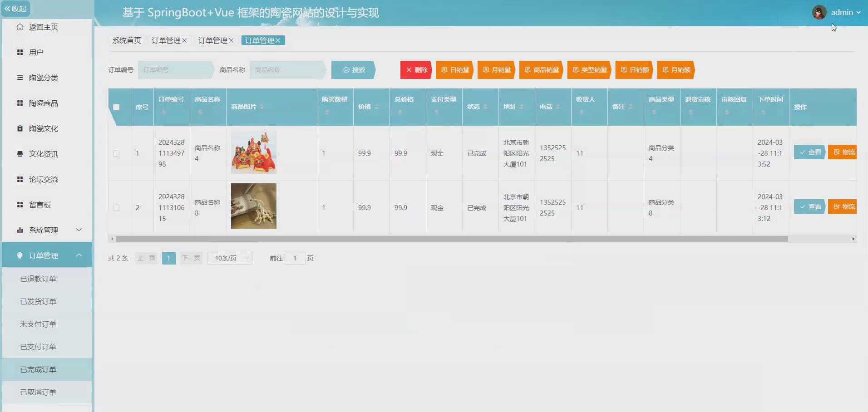The height and width of the screenshot is (412, 868).
Task: Go to 论坛交流 in sidebar
Action: 44,179
